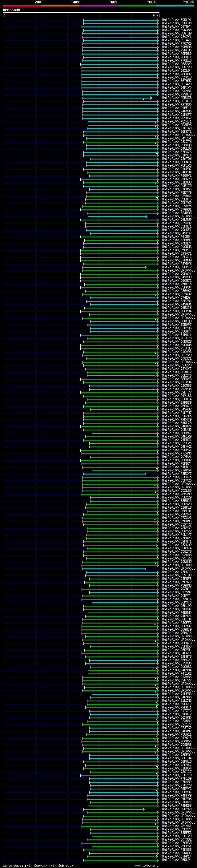
Task: Select the UniRef100_C6RLP4 label
Action: coord(176,860)
